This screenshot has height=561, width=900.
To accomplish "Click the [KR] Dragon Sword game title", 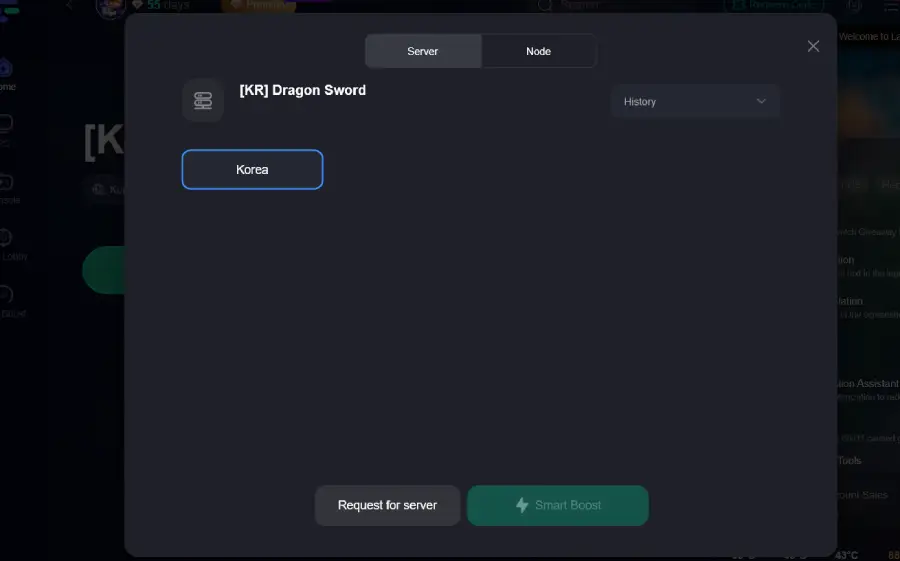I will click(x=302, y=90).
